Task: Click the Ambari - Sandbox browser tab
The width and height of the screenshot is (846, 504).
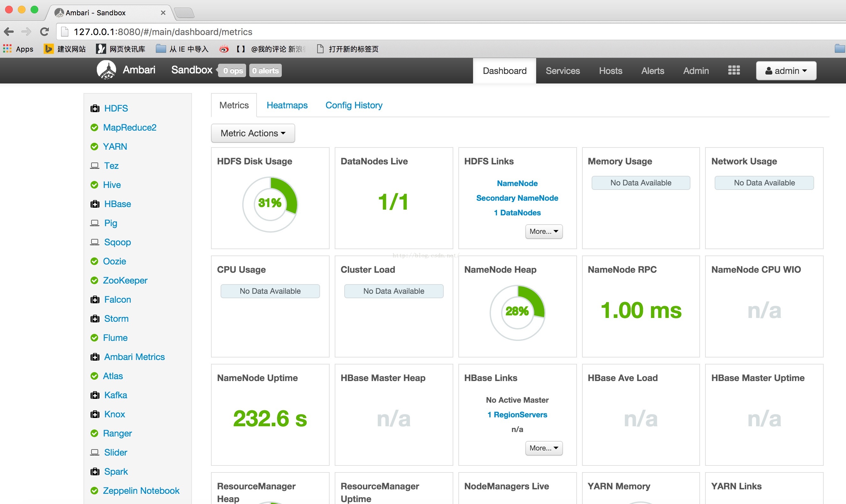Action: click(110, 12)
